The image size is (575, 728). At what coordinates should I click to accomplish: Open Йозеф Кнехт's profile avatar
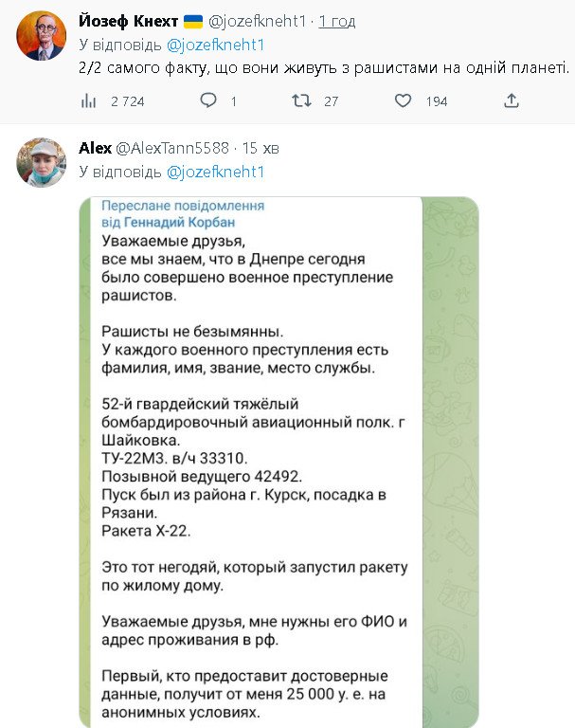(x=42, y=37)
